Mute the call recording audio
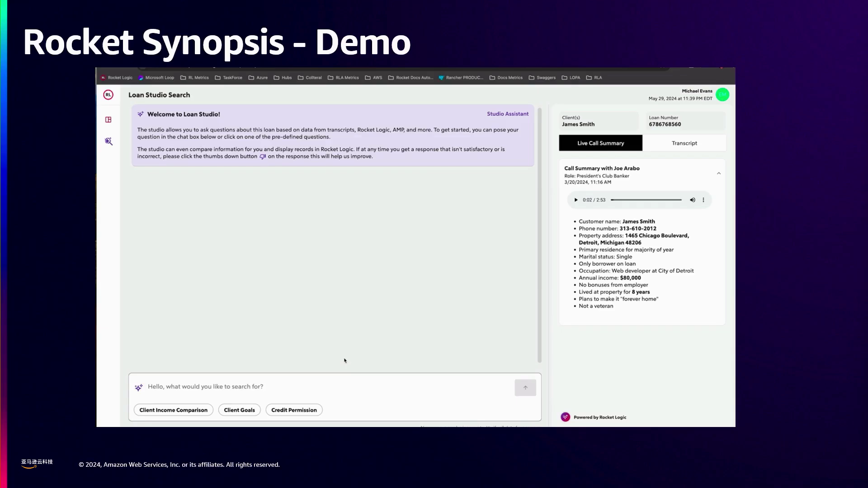This screenshot has width=868, height=488. pos(692,200)
